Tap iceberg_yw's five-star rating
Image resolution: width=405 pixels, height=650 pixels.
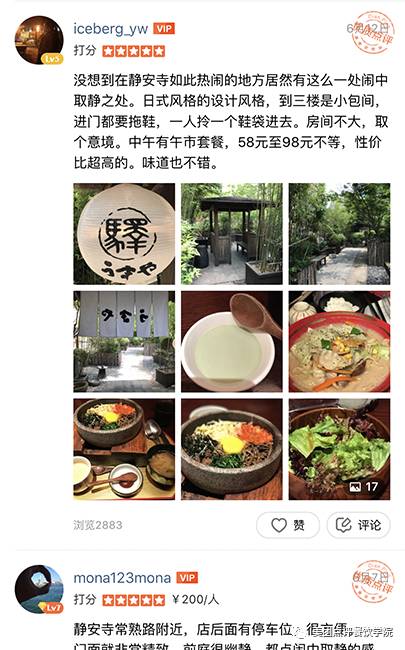point(133,51)
